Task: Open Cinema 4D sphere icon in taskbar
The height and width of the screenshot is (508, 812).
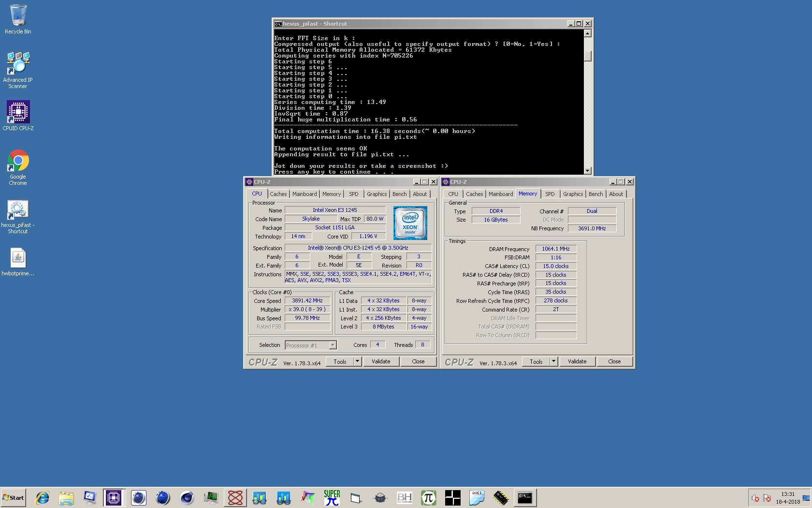Action: 187,498
